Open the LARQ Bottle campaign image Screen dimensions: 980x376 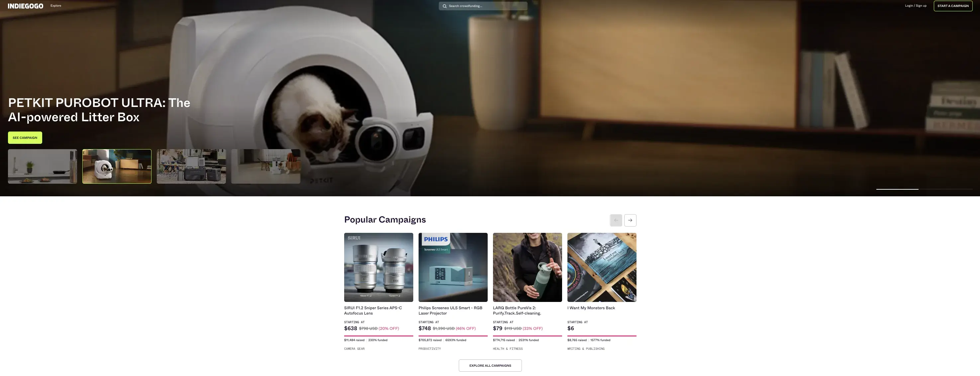click(x=527, y=267)
